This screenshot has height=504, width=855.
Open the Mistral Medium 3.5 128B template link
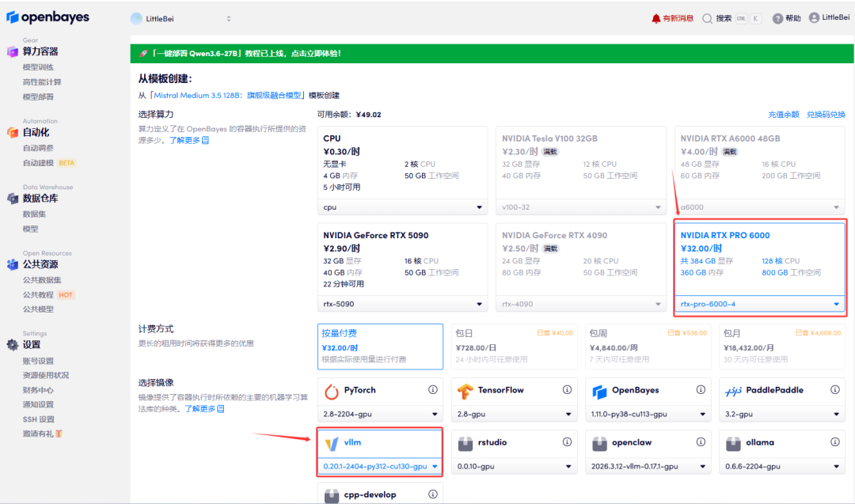(227, 96)
